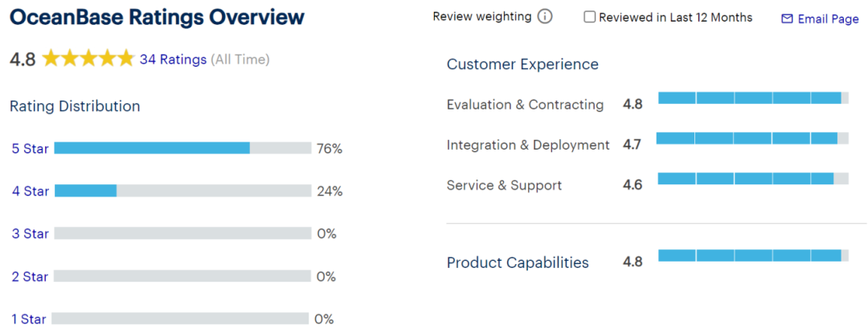Click the Integration & Deployment rating bar
The height and width of the screenshot is (334, 868).
(x=752, y=138)
